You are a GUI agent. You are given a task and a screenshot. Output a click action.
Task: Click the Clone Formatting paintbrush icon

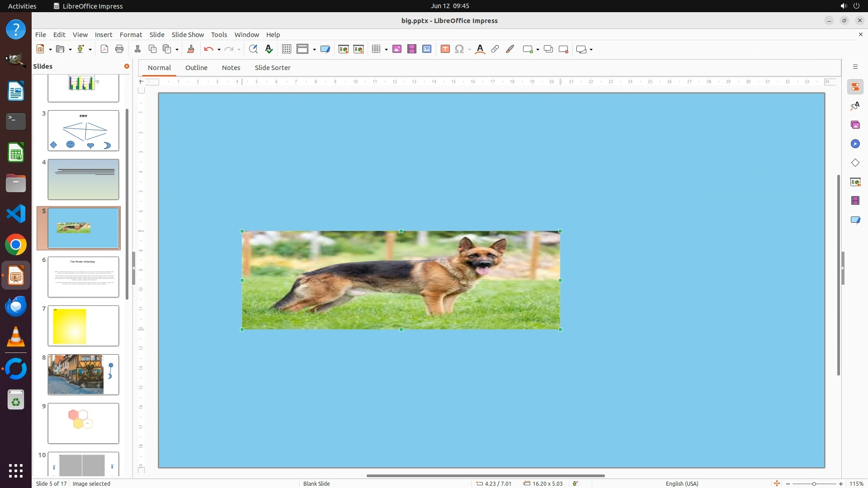[x=190, y=49]
